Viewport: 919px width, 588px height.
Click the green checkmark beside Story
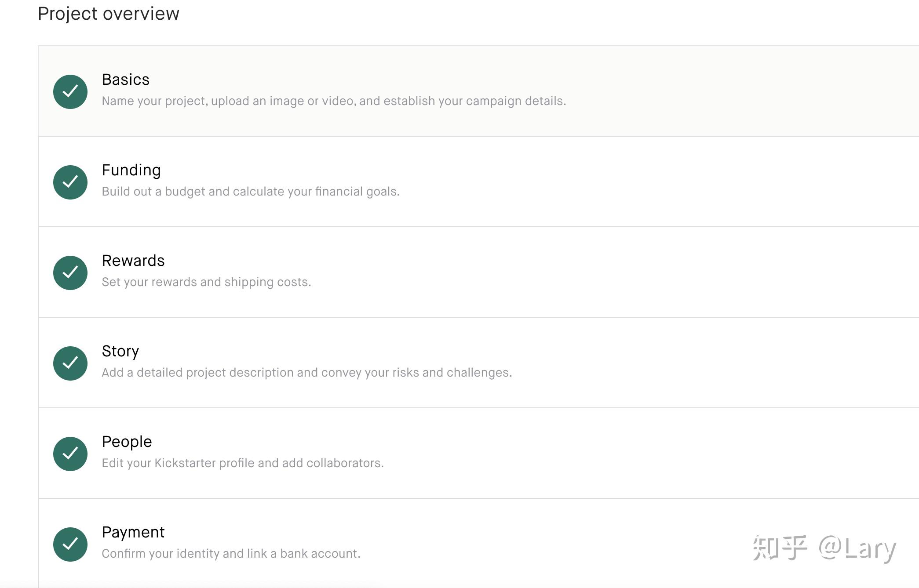[x=70, y=363]
